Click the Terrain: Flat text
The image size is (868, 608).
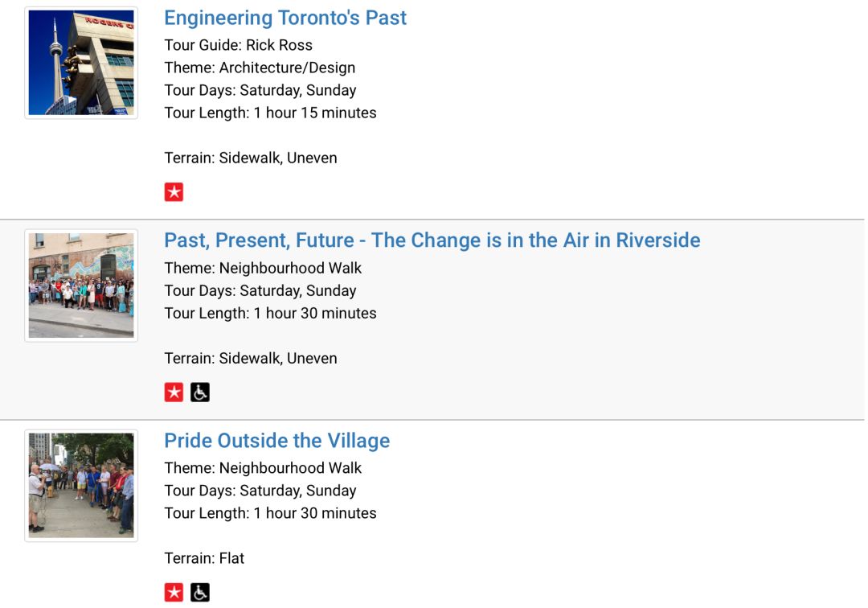(x=203, y=558)
